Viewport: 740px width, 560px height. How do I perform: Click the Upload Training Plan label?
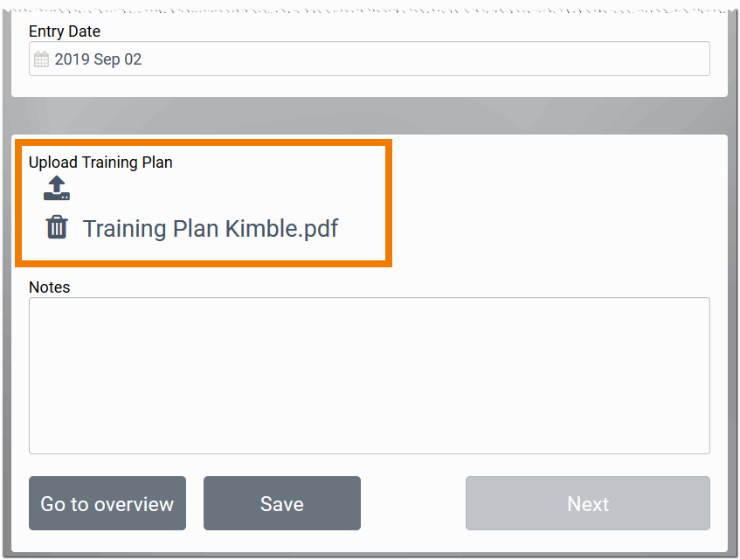(x=100, y=162)
